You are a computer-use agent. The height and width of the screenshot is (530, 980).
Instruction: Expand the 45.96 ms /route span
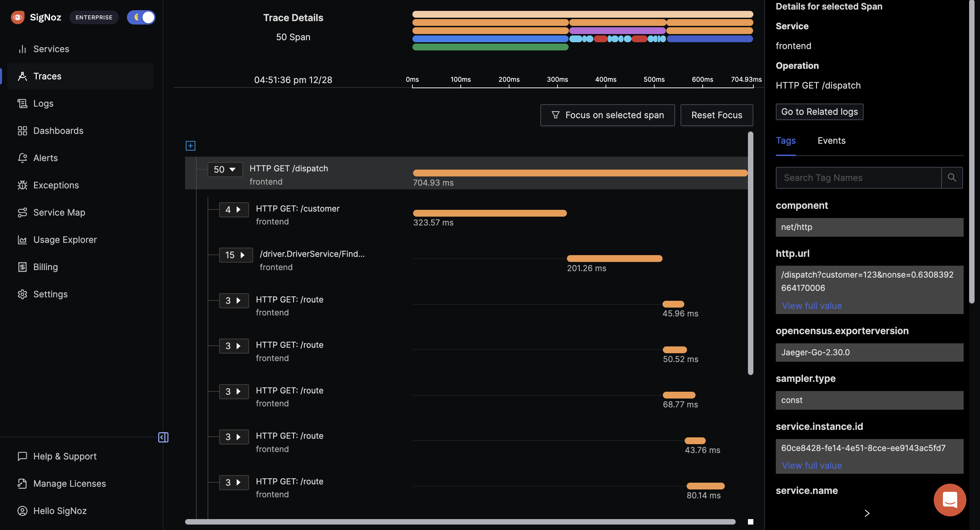click(233, 300)
